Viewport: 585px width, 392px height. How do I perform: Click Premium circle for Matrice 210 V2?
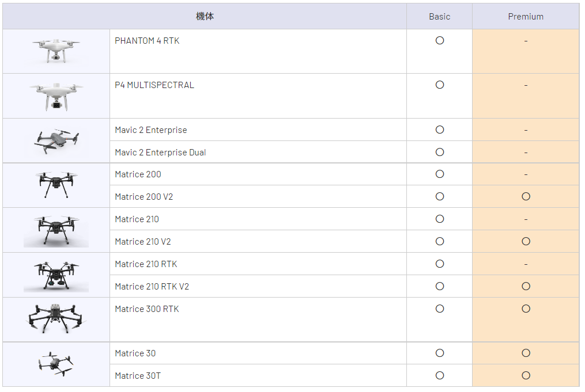tap(526, 242)
